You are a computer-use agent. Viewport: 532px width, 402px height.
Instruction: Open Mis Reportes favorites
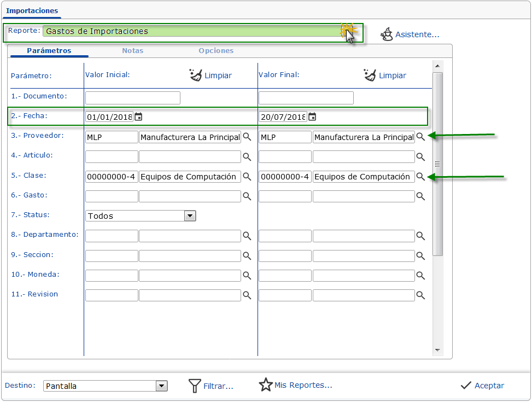click(295, 385)
